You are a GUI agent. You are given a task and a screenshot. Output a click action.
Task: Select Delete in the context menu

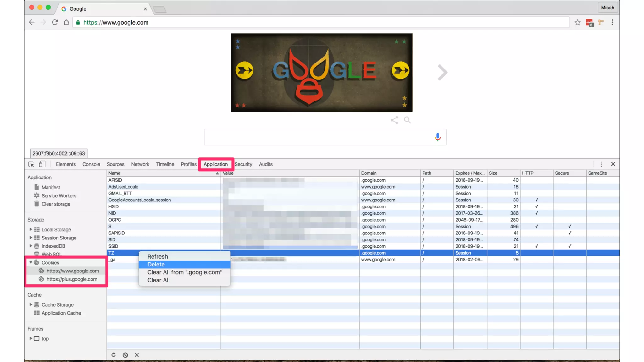pyautogui.click(x=156, y=264)
